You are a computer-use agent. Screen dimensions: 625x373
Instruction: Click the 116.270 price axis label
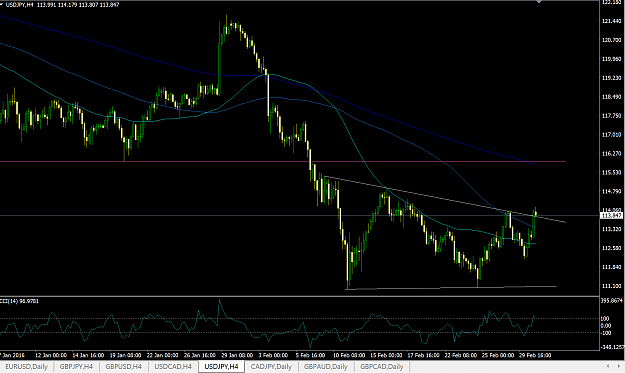(x=611, y=153)
